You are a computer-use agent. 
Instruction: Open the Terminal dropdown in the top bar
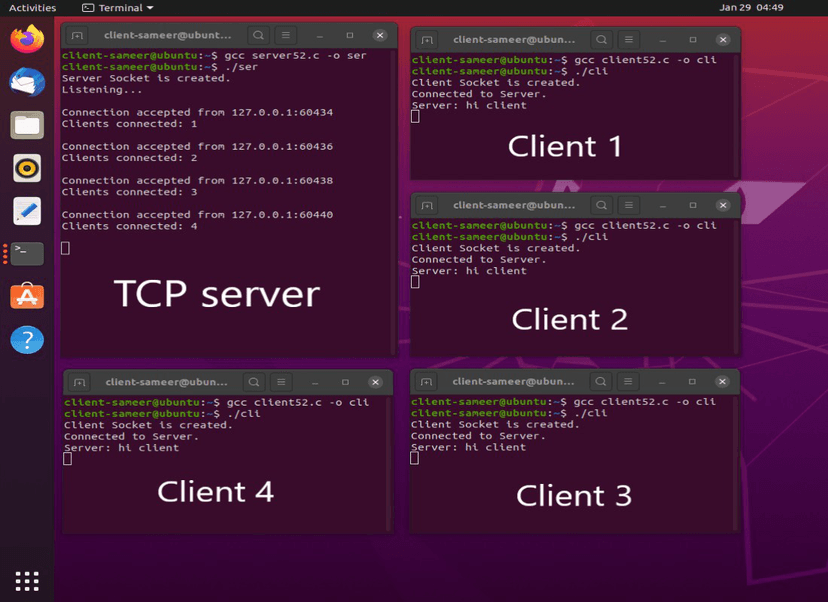pyautogui.click(x=116, y=7)
